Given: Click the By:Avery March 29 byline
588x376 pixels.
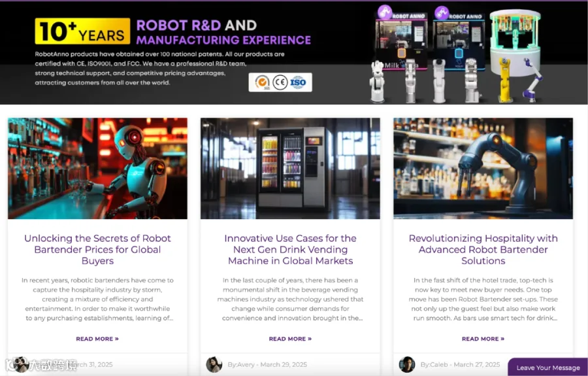Looking at the screenshot, I should [267, 365].
